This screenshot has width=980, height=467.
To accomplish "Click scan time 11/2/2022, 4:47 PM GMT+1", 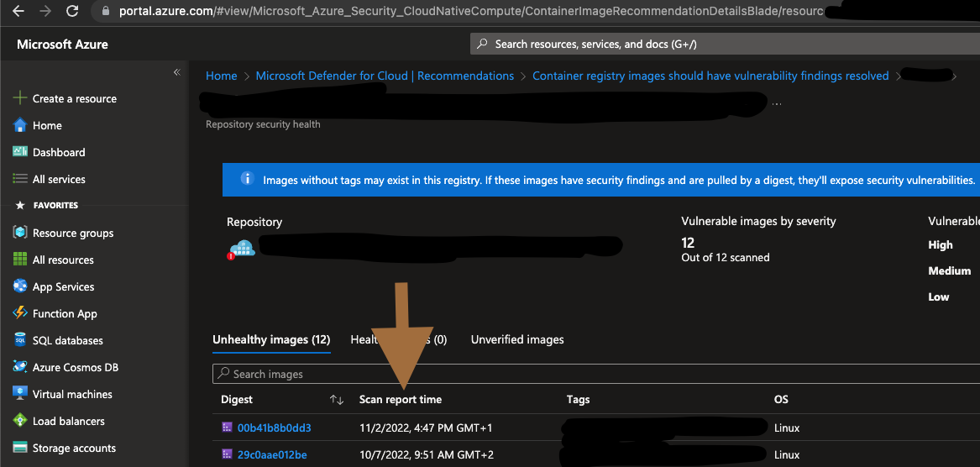I will pyautogui.click(x=426, y=428).
